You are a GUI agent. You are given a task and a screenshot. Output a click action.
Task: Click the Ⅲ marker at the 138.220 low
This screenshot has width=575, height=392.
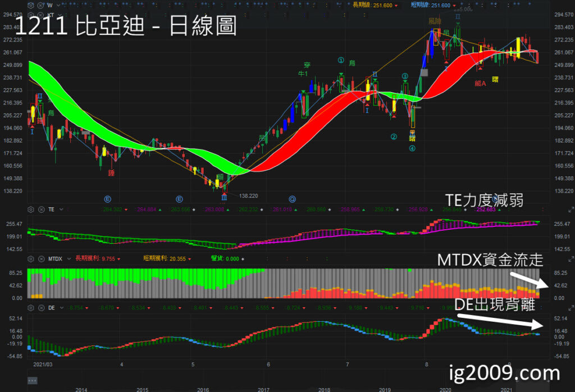point(224,197)
